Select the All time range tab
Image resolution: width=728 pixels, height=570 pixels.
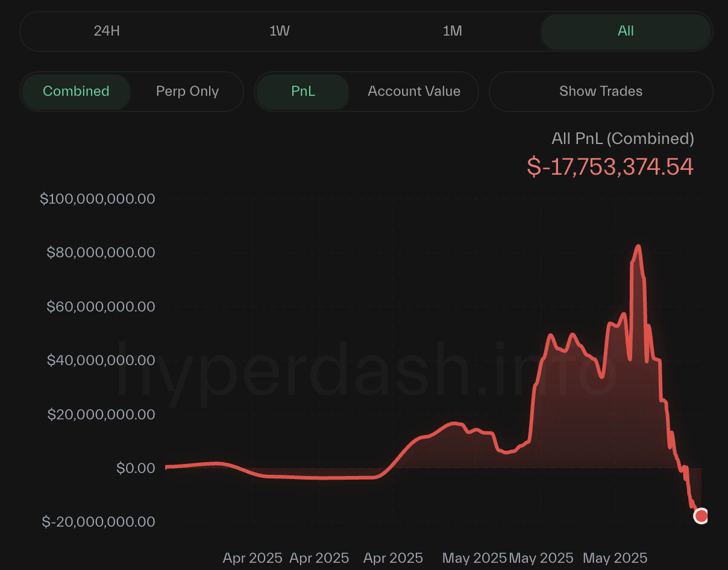[x=626, y=31]
